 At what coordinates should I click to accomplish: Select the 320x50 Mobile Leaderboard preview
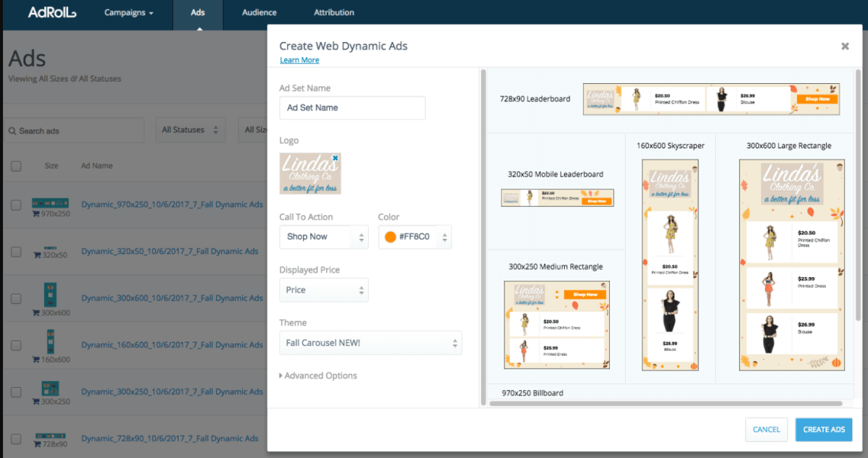(x=557, y=198)
